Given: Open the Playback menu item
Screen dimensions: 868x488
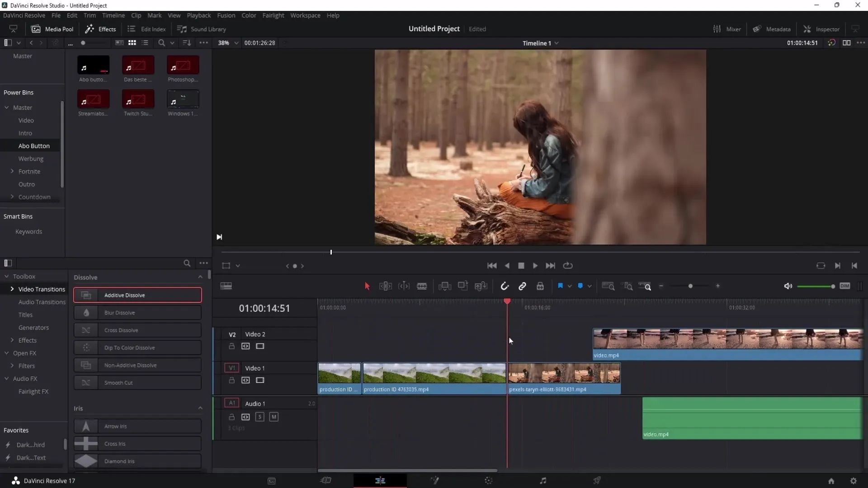Looking at the screenshot, I should pos(198,15).
